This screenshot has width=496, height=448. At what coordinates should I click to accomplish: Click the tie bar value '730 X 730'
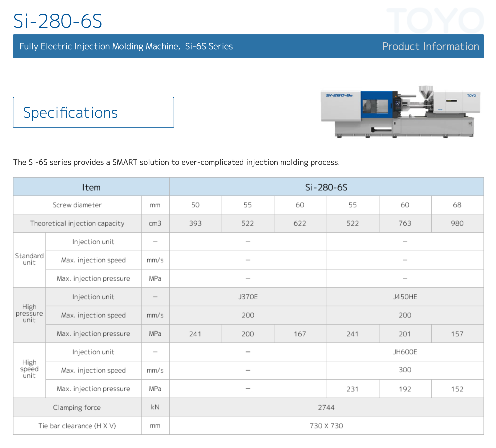[326, 426]
